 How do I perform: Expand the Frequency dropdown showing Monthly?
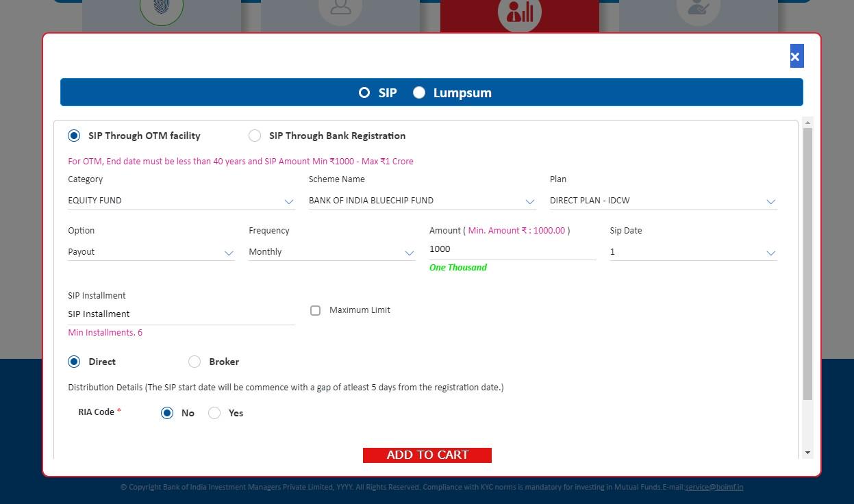coord(332,252)
